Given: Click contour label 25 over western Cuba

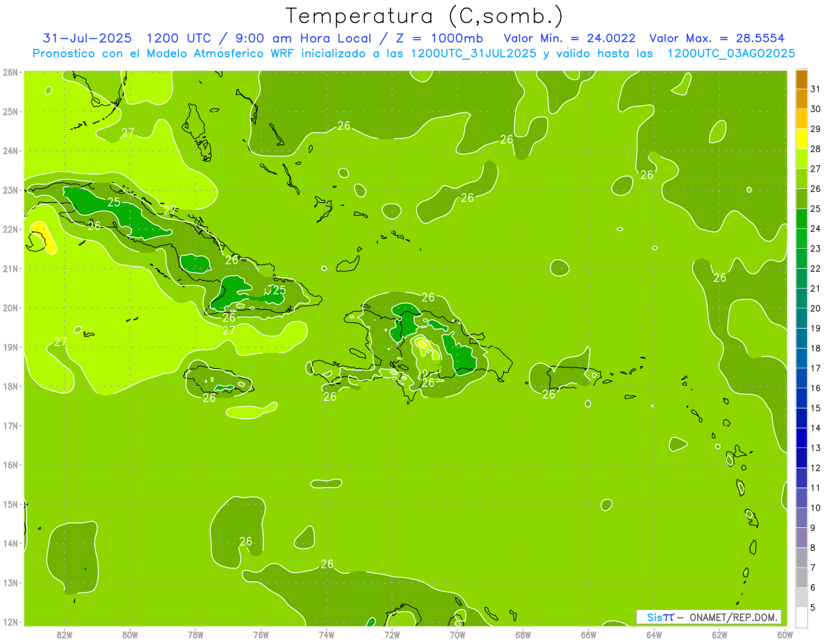Looking at the screenshot, I should [x=114, y=202].
